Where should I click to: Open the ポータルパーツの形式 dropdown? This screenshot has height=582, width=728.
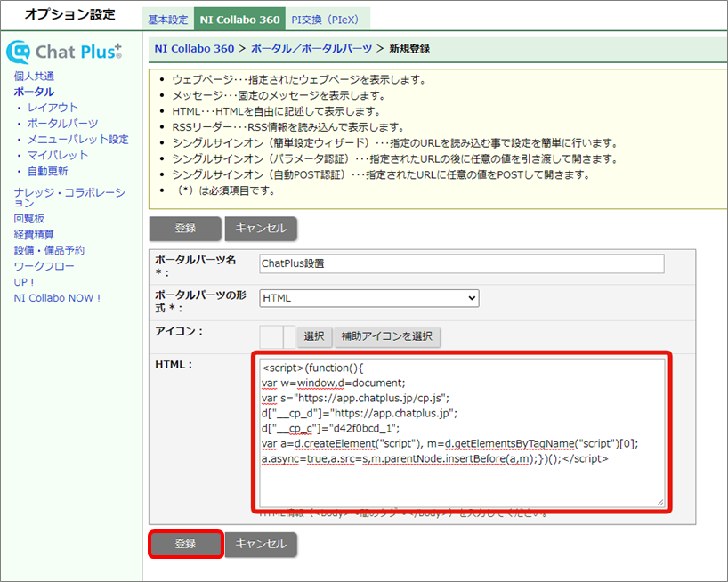pyautogui.click(x=369, y=298)
